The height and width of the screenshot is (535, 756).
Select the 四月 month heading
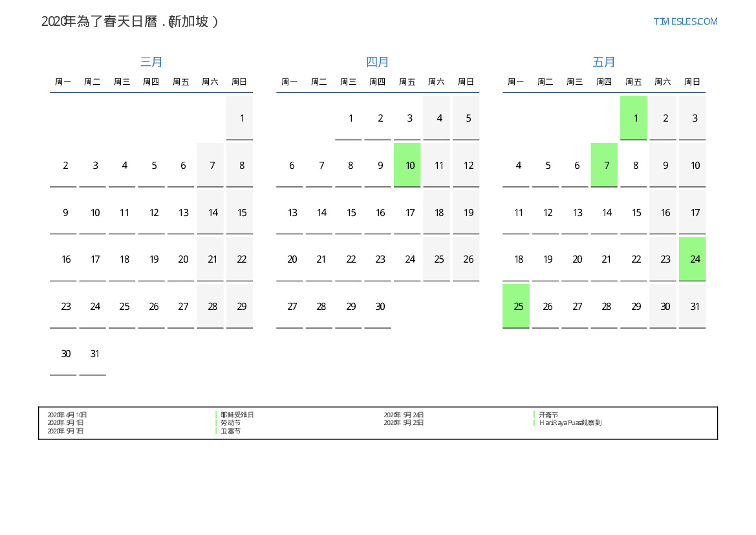[x=378, y=62]
